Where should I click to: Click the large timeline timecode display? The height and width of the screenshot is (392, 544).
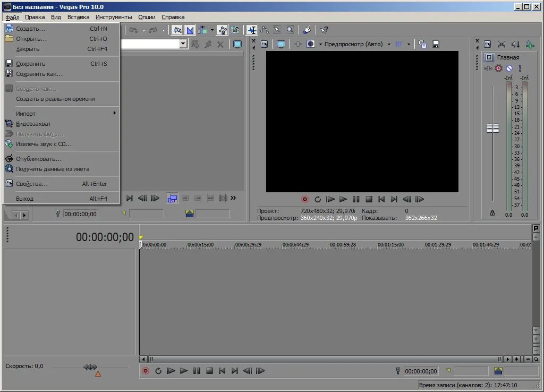[x=105, y=237]
